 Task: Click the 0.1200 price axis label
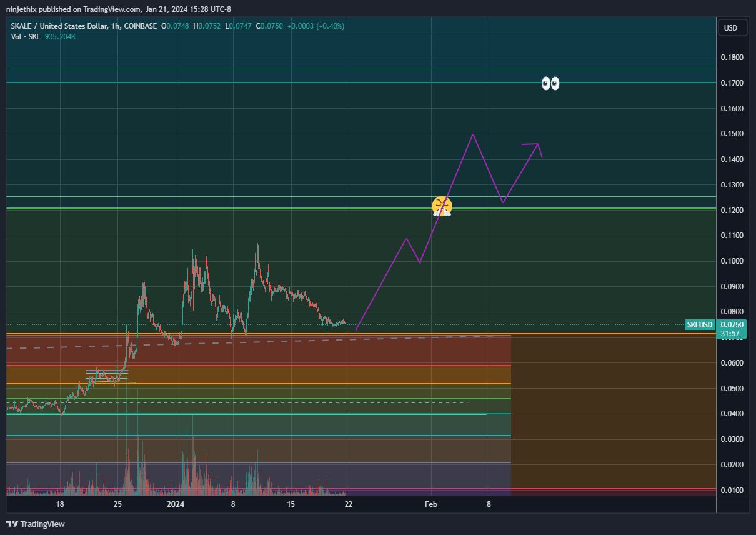click(732, 211)
